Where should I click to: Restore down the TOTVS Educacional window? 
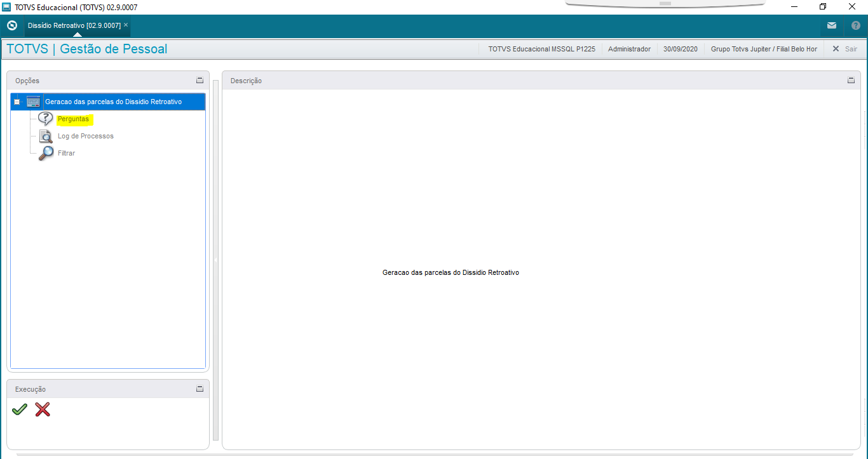823,7
